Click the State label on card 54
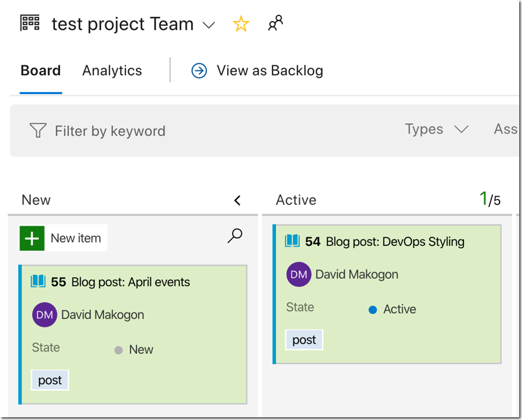The height and width of the screenshot is (420, 522). tap(300, 307)
